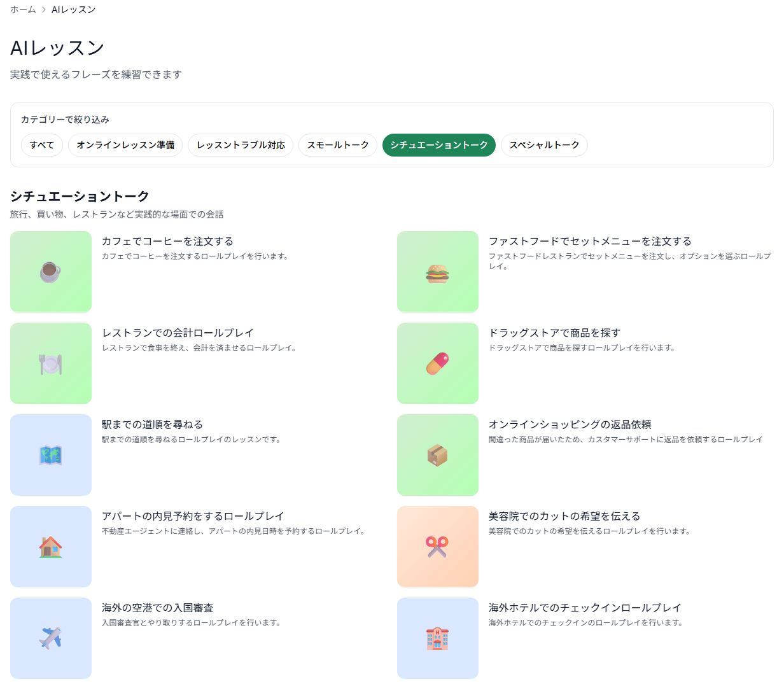Click the hotel building check-in icon
Viewport: 784px width, 686px height.
point(438,638)
